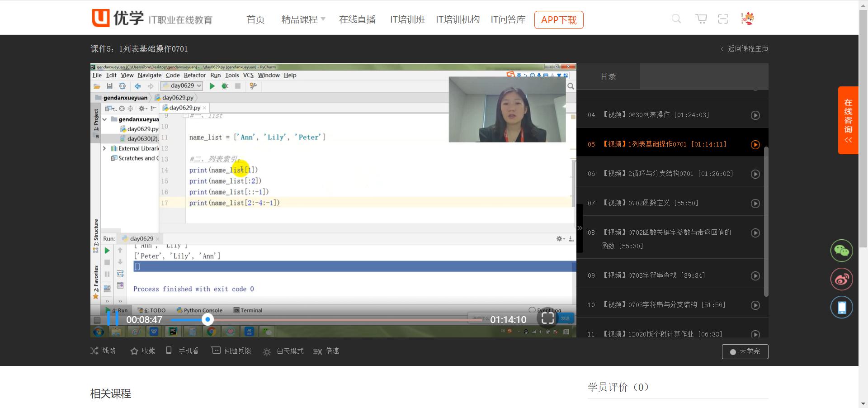
Task: Pause the video playback
Action: (113, 319)
